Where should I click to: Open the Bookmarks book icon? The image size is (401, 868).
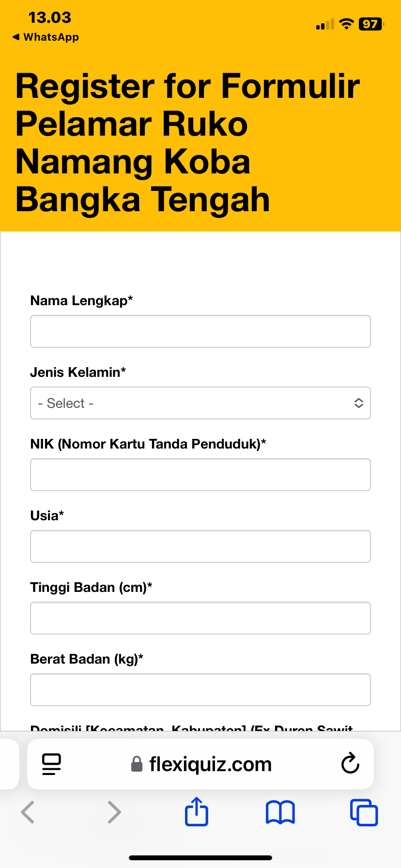click(280, 812)
